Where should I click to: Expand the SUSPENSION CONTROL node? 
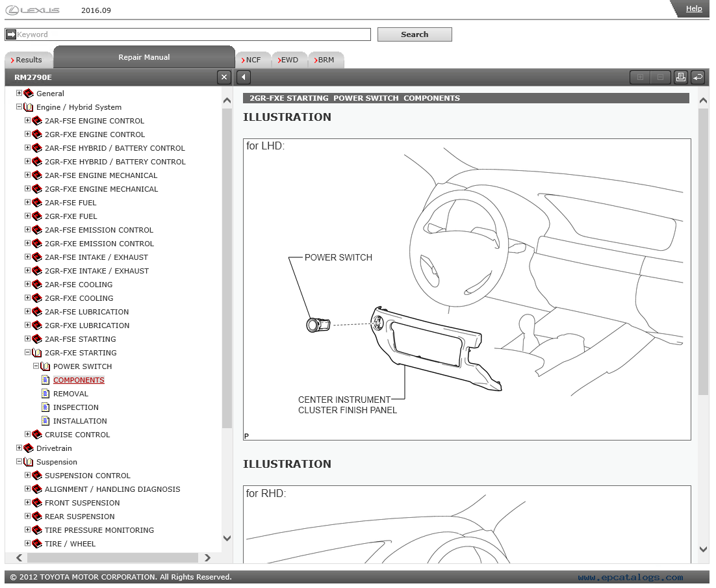point(27,475)
